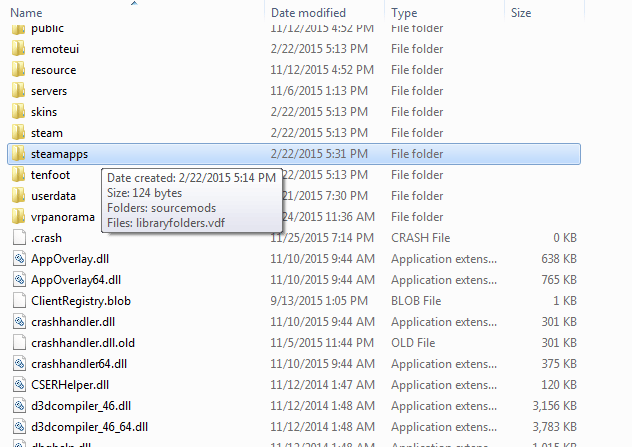The image size is (632, 447).
Task: Select the AppOverlay.dll file icon
Action: pyautogui.click(x=19, y=259)
